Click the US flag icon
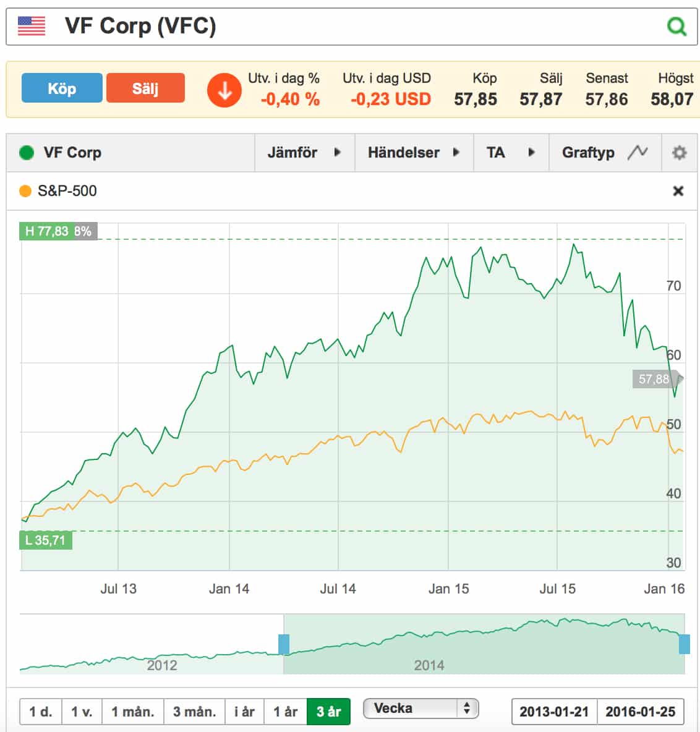The image size is (700, 732). click(32, 26)
